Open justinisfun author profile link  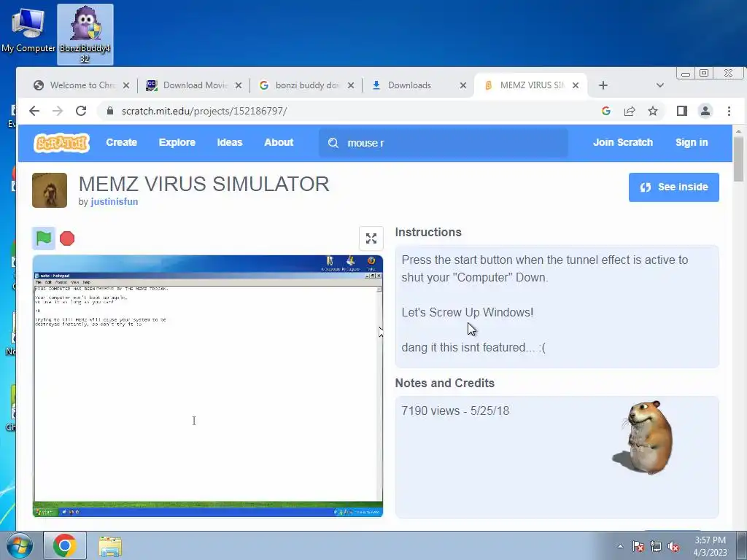[x=115, y=201]
